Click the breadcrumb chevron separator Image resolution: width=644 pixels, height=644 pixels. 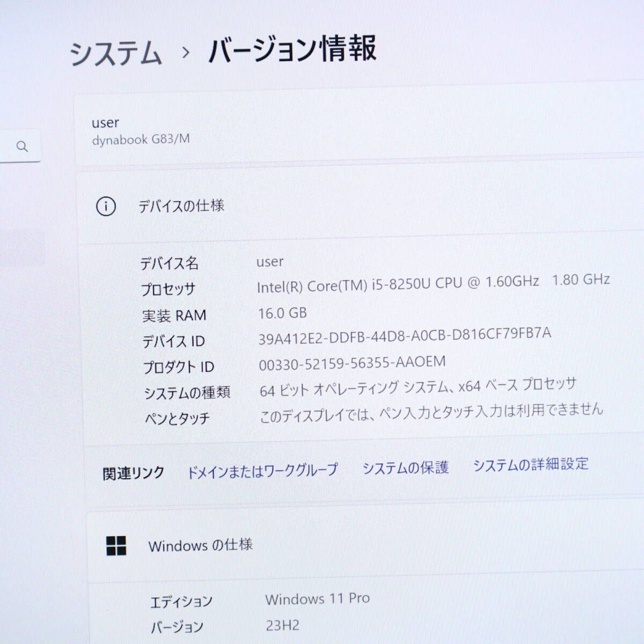point(186,53)
